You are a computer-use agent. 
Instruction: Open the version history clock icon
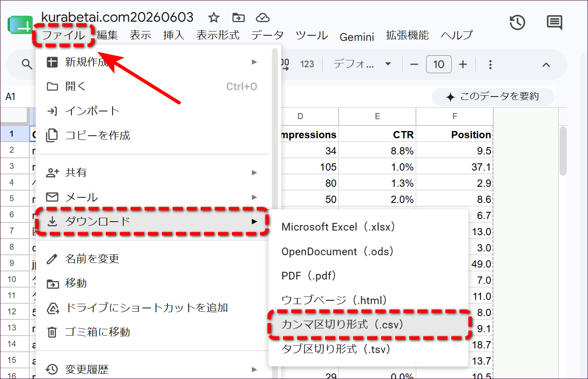517,23
